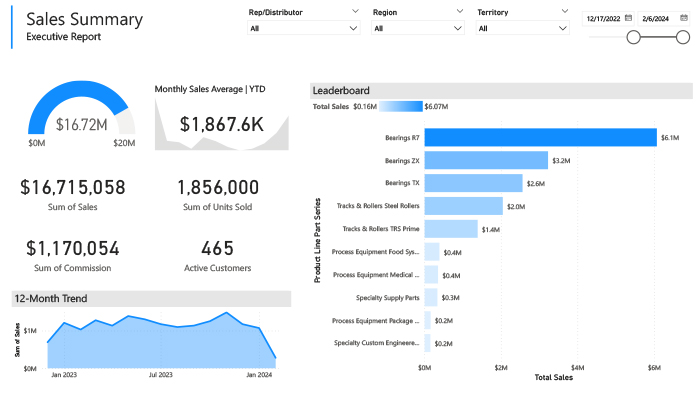Click the Leaderboard header

pyautogui.click(x=501, y=91)
